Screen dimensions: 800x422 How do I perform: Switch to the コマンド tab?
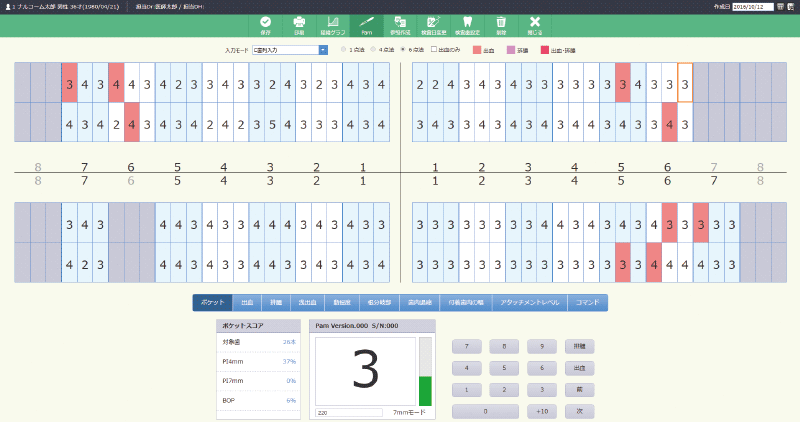(587, 303)
